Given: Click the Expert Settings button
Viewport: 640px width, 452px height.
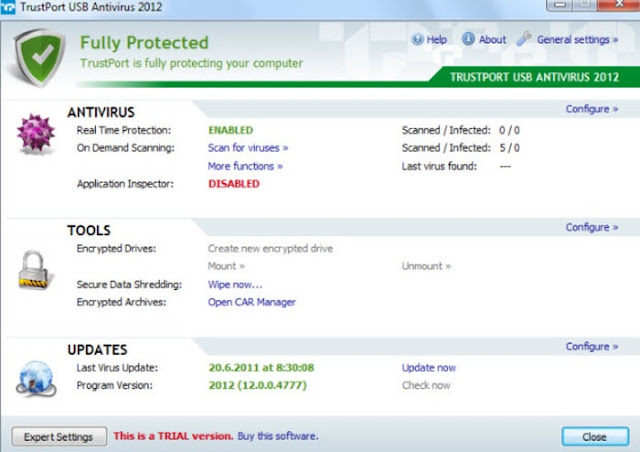Looking at the screenshot, I should click(x=59, y=437).
